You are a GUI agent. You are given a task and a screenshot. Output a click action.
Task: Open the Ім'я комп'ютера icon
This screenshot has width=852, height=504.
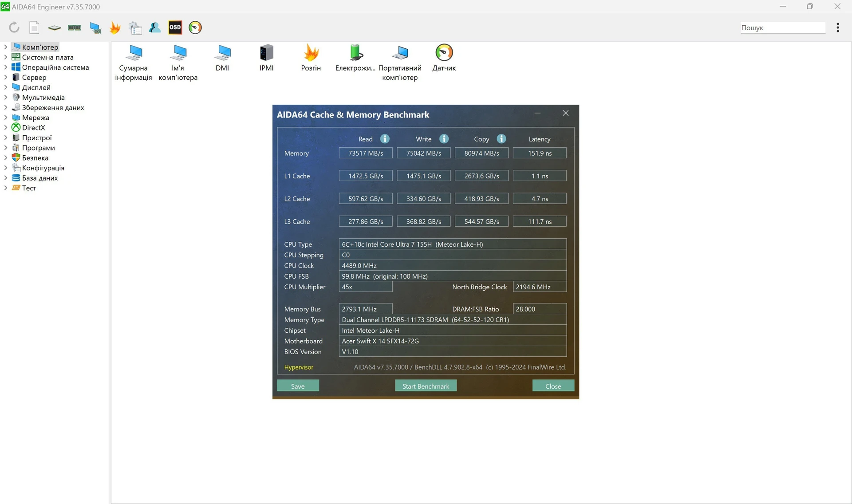[x=178, y=63]
